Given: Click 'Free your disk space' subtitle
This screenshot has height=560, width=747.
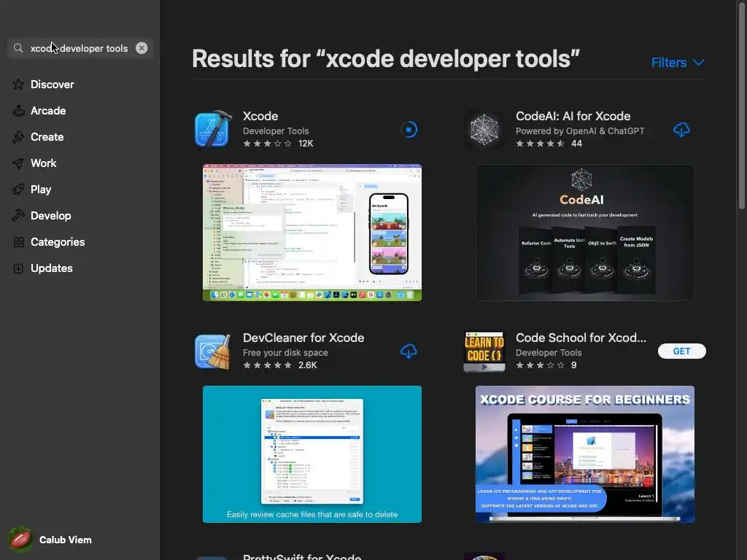Looking at the screenshot, I should [285, 353].
